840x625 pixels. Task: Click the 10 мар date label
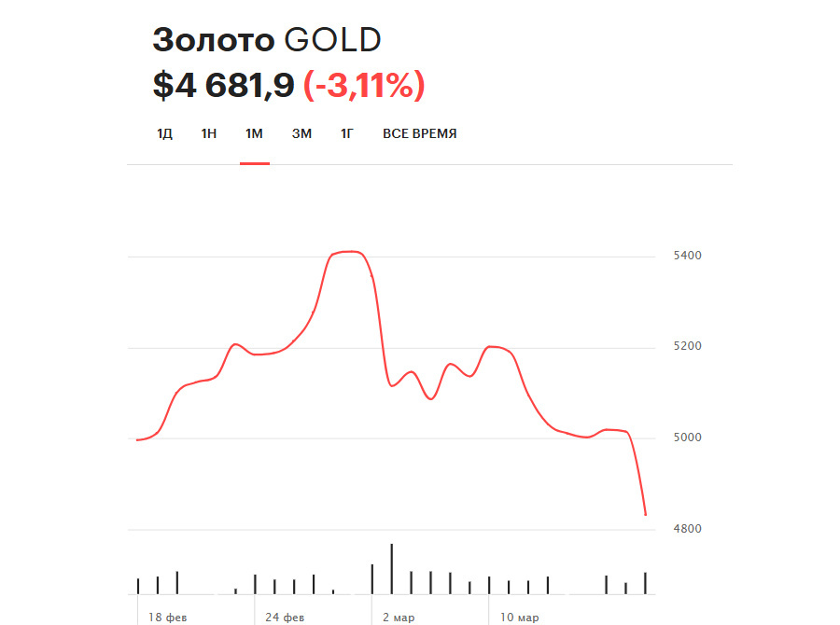tap(518, 618)
